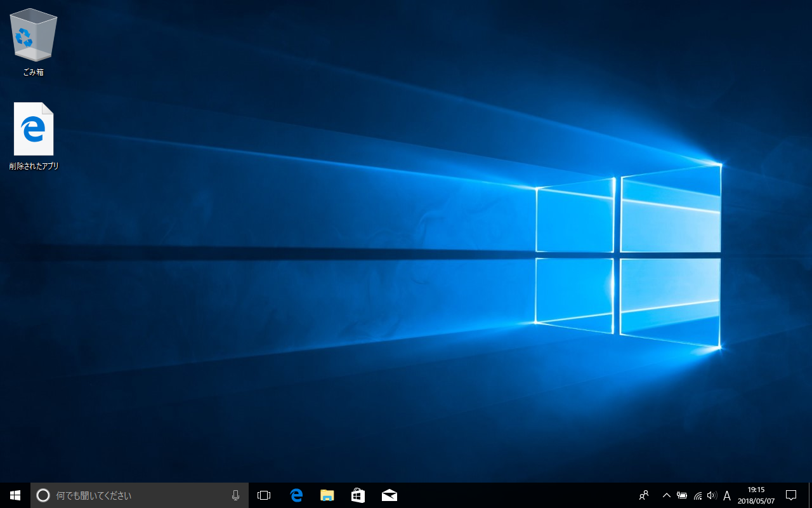
Task: Open Microsoft Store from the taskbar
Action: pos(358,495)
